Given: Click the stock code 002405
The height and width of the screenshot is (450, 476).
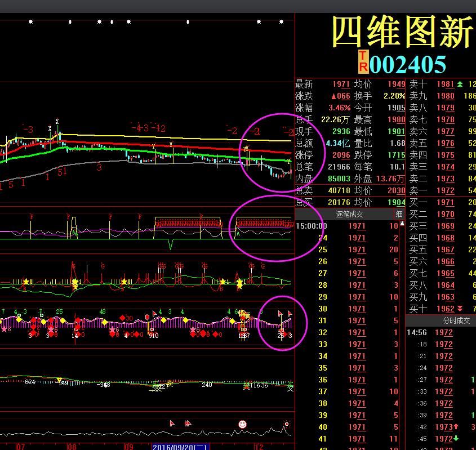Looking at the screenshot, I should point(408,64).
